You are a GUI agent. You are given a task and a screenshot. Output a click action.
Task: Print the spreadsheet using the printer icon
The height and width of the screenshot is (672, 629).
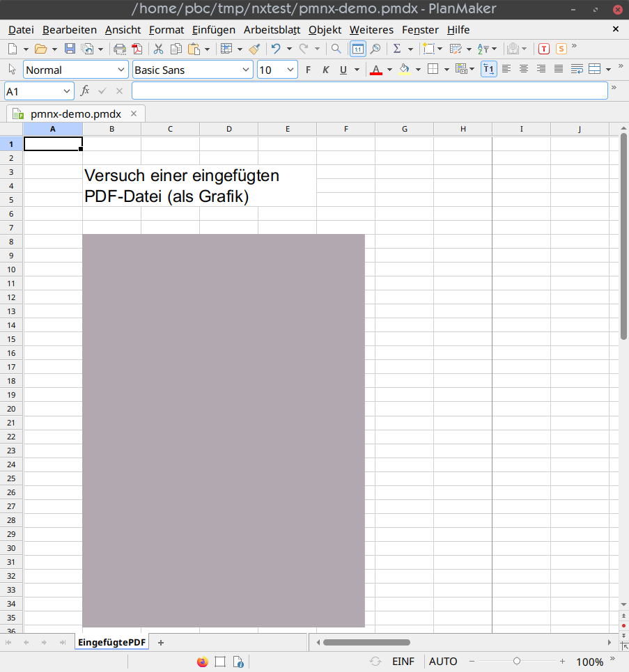click(x=120, y=49)
